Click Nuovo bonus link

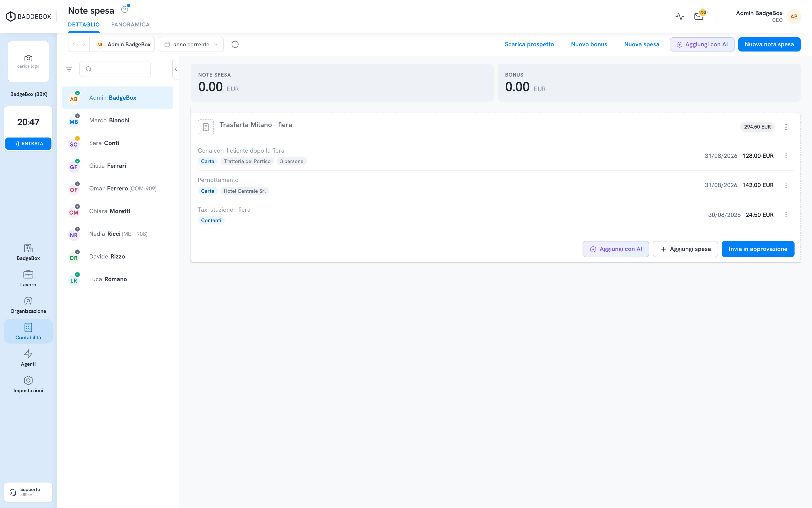click(589, 44)
